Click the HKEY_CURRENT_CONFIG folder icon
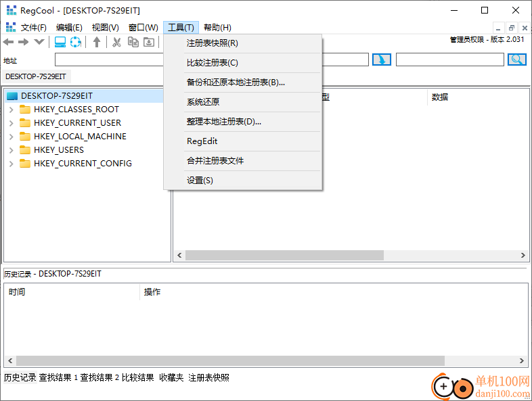Screen dimensions: 532x401 [25, 164]
